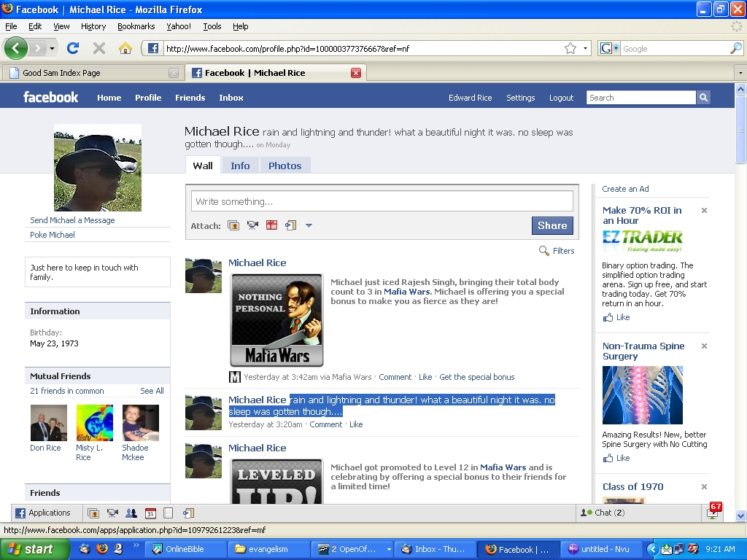Click See All mutual friends

tap(152, 391)
